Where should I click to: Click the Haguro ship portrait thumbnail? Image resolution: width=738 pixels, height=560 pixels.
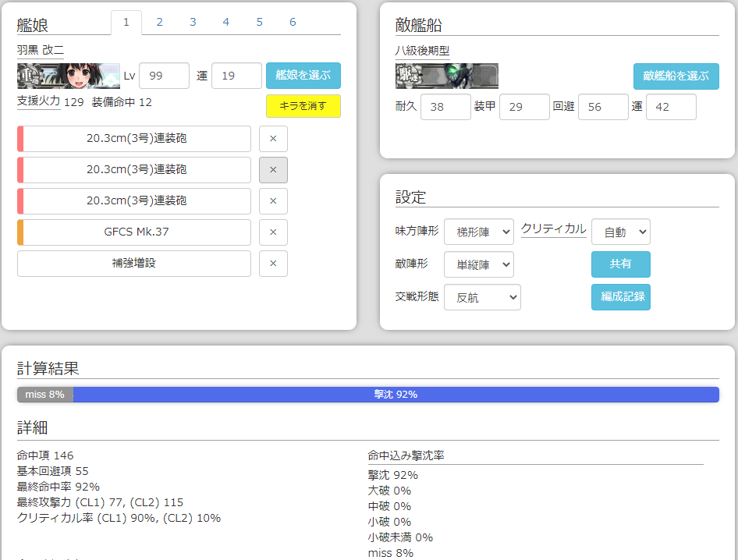(x=69, y=76)
